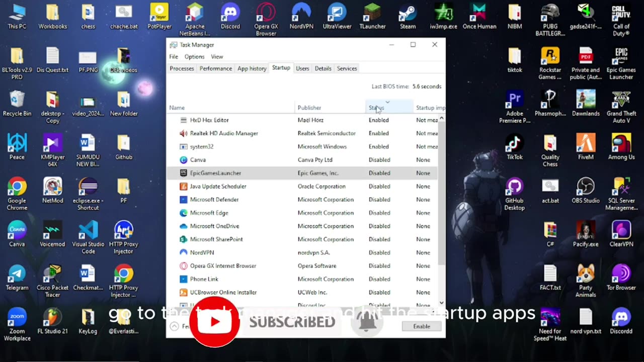Screen dimensions: 644x362
Task: Launch TLauncher desktop shortcut
Action: click(372, 16)
